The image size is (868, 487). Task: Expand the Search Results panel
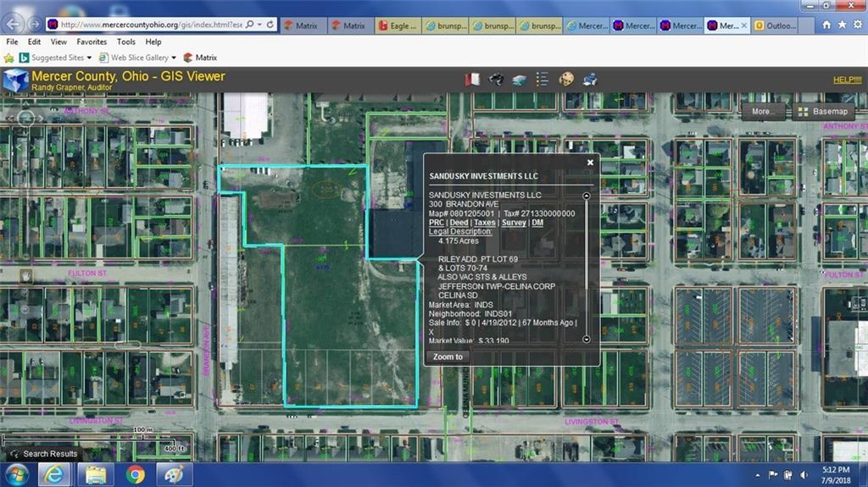tap(43, 454)
